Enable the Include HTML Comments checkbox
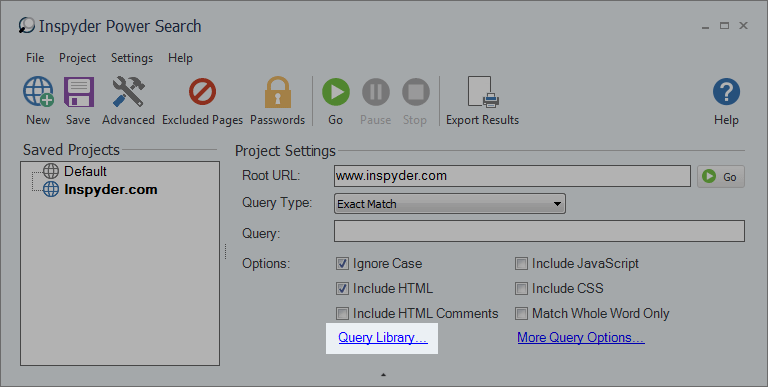 pyautogui.click(x=342, y=314)
